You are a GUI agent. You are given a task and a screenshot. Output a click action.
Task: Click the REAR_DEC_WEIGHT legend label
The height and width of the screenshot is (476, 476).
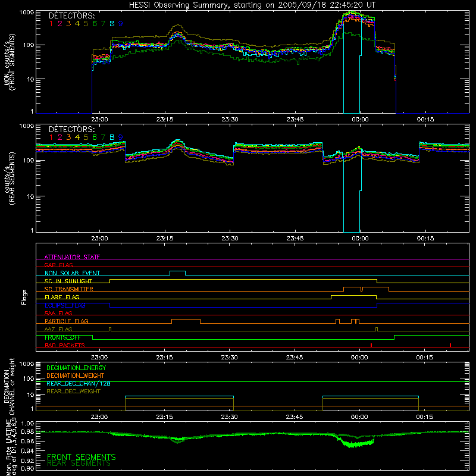pos(73,392)
